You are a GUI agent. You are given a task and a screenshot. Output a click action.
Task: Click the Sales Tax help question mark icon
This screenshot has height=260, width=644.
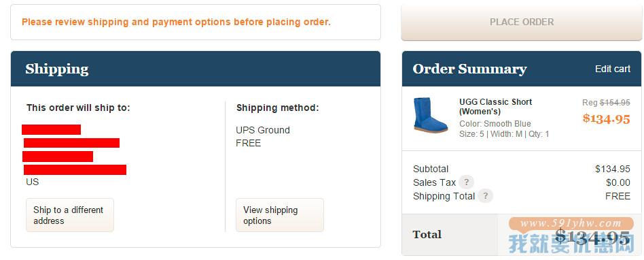click(x=466, y=182)
